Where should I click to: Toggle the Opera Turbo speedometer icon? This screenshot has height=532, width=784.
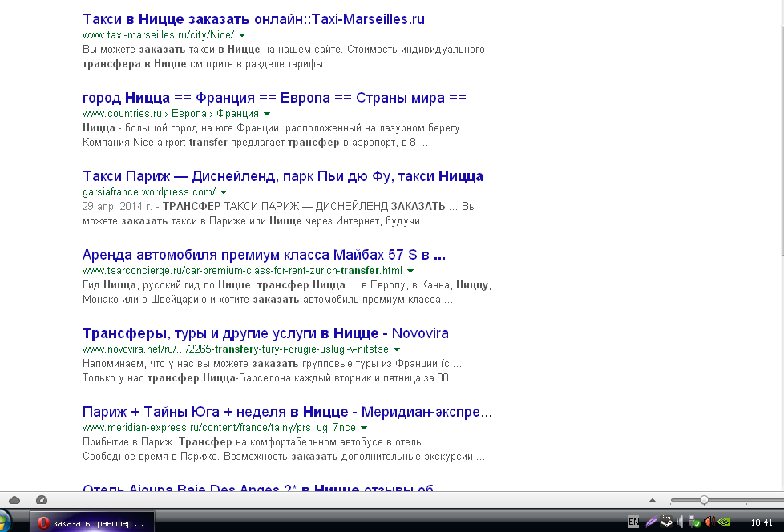42,500
